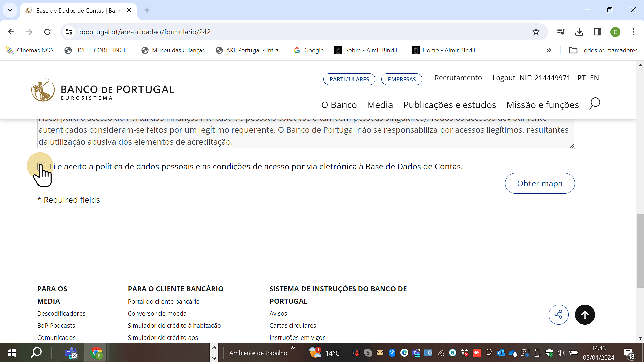Click inside the address bar

click(x=235, y=32)
